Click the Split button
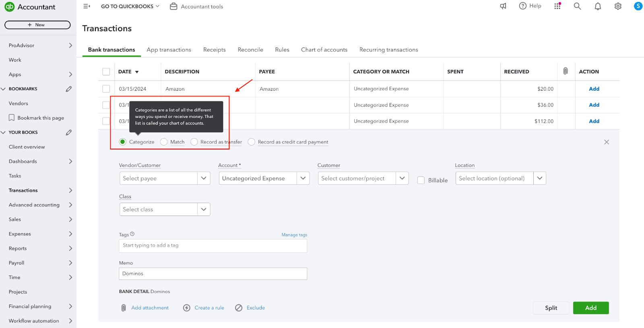Viewport: 644px width, 328px height. point(551,308)
